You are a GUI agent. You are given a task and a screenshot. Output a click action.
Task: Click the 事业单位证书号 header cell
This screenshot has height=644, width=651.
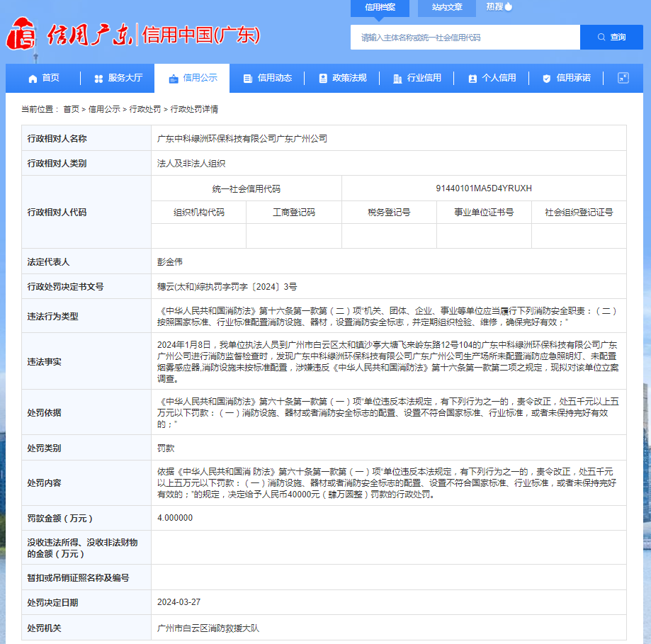pos(484,213)
